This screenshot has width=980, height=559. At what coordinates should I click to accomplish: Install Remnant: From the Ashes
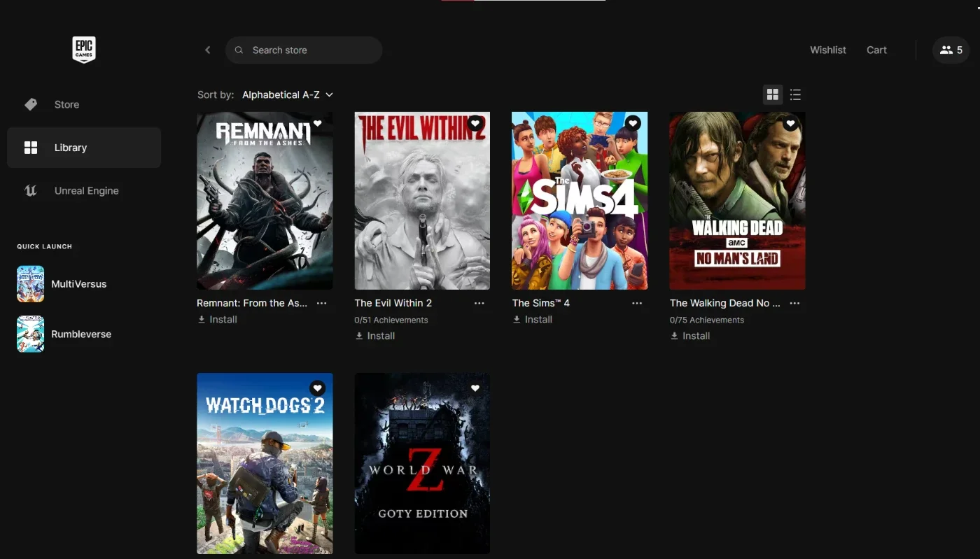coord(218,319)
